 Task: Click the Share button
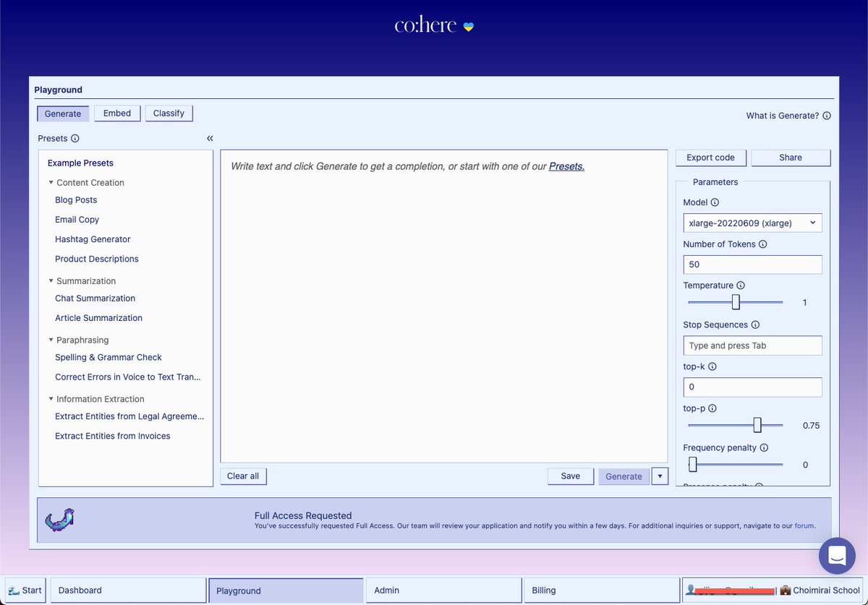tap(791, 158)
